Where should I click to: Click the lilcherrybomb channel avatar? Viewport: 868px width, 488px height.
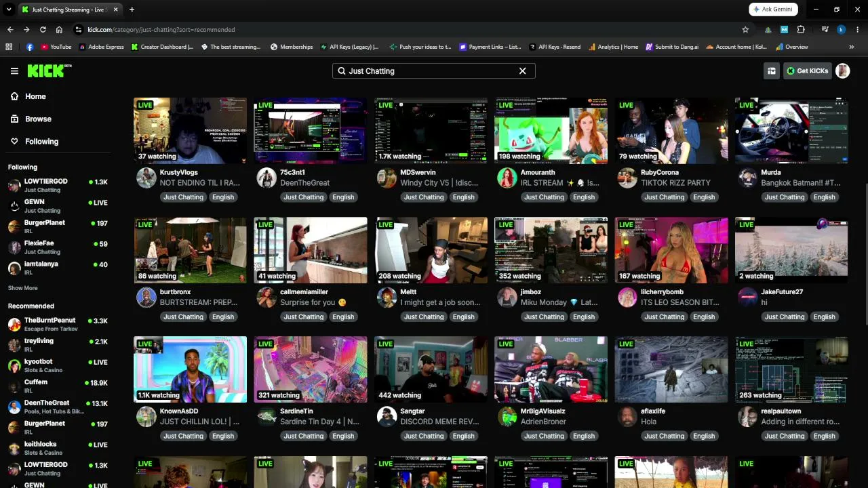pos(627,297)
